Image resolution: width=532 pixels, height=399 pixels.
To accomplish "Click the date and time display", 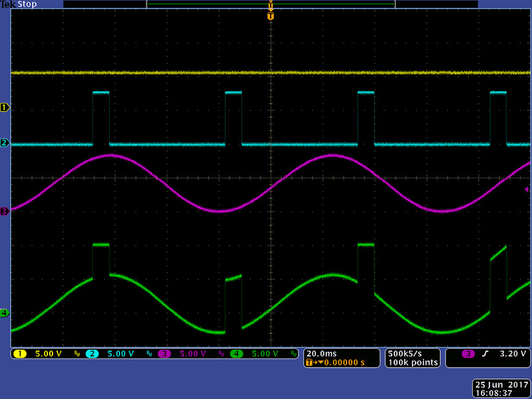I will click(501, 389).
